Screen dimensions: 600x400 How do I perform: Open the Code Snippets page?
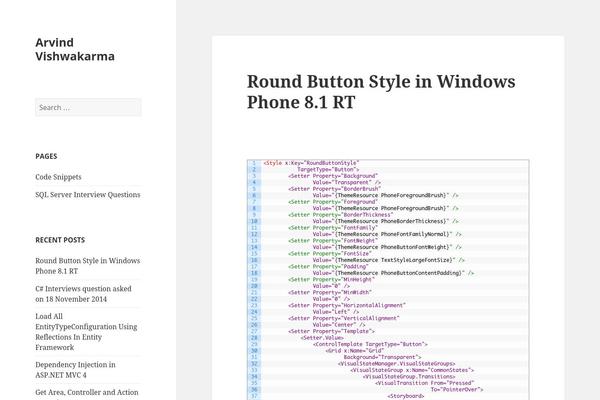pyautogui.click(x=58, y=177)
